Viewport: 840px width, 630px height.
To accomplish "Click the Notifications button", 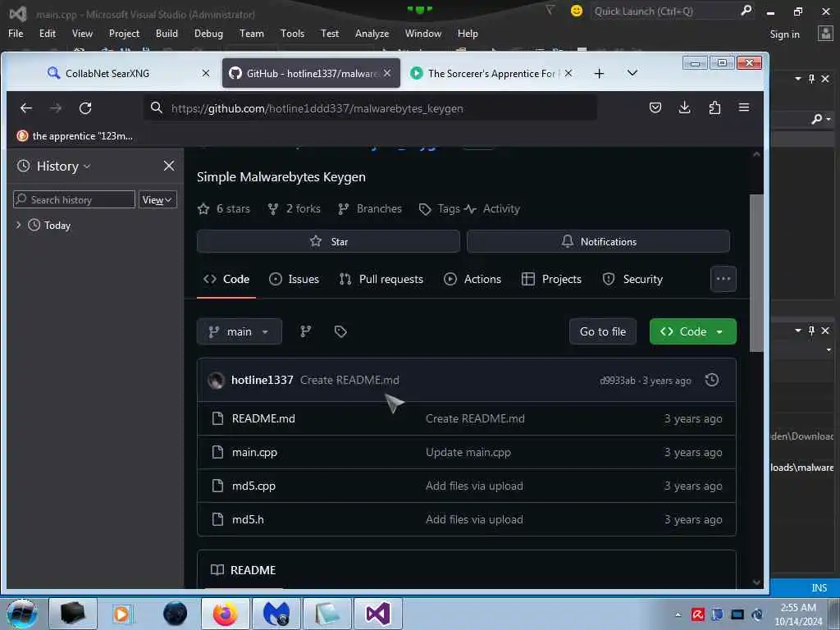I will (x=598, y=242).
